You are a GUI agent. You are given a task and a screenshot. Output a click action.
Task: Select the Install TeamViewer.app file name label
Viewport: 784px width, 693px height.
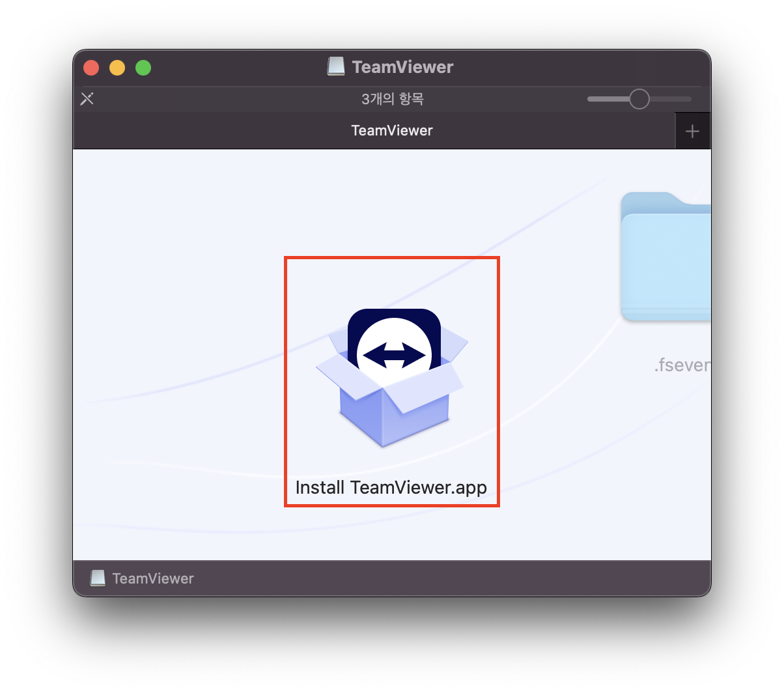391,488
